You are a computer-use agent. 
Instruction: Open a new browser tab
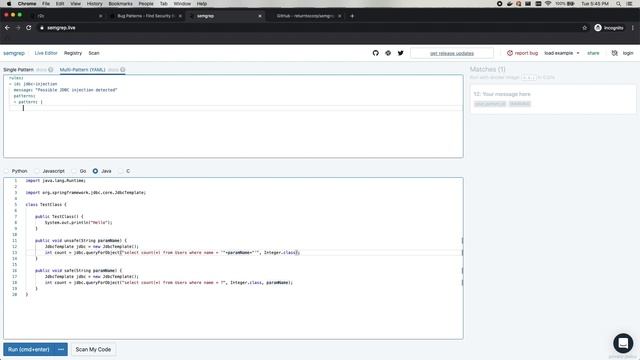pyautogui.click(x=352, y=16)
